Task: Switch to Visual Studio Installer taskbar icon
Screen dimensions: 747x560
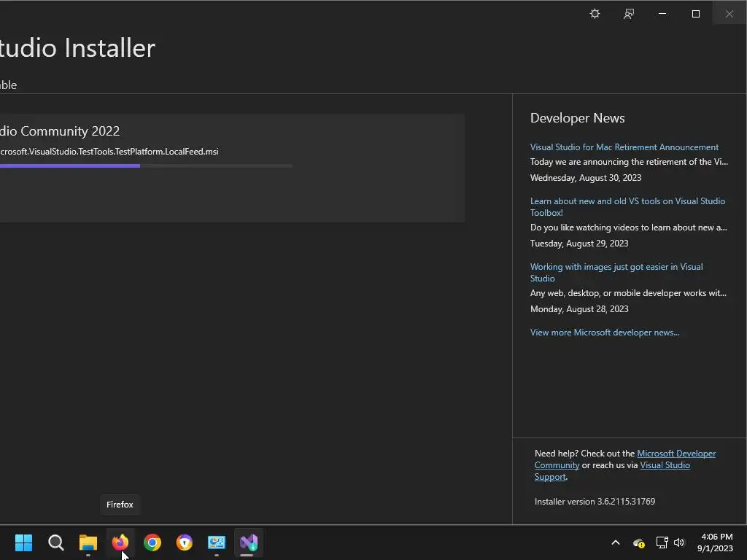Action: pyautogui.click(x=249, y=542)
